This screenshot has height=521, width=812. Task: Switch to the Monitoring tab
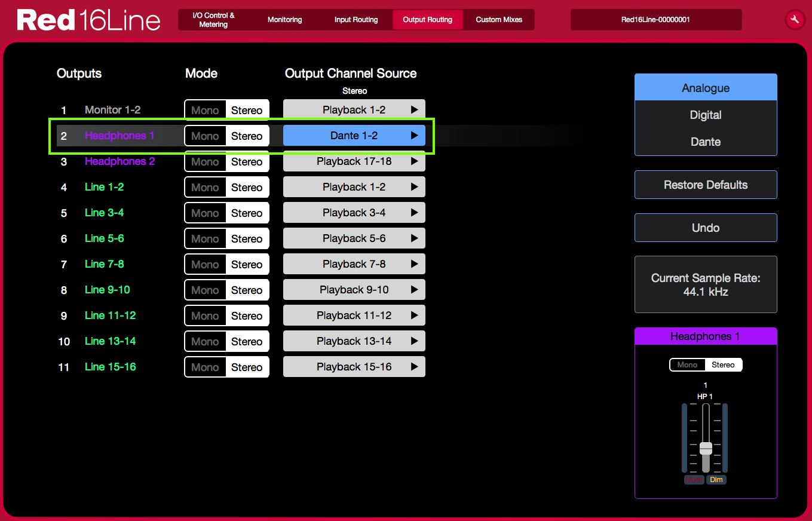click(284, 20)
